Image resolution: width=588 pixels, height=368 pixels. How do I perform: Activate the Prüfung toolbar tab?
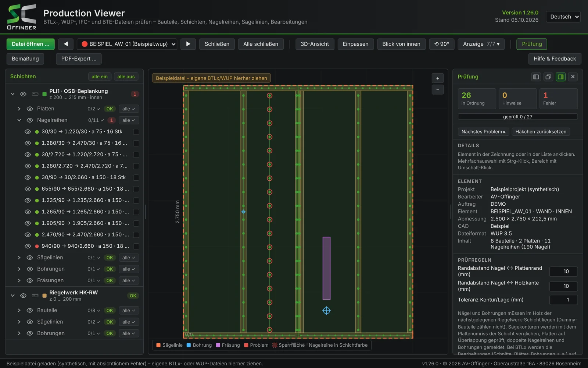(x=532, y=44)
